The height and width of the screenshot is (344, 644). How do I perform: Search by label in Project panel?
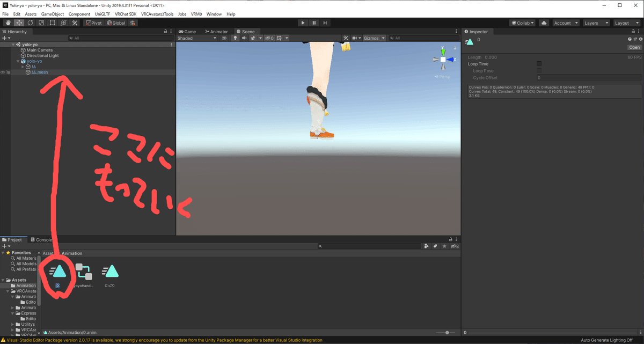[436, 246]
